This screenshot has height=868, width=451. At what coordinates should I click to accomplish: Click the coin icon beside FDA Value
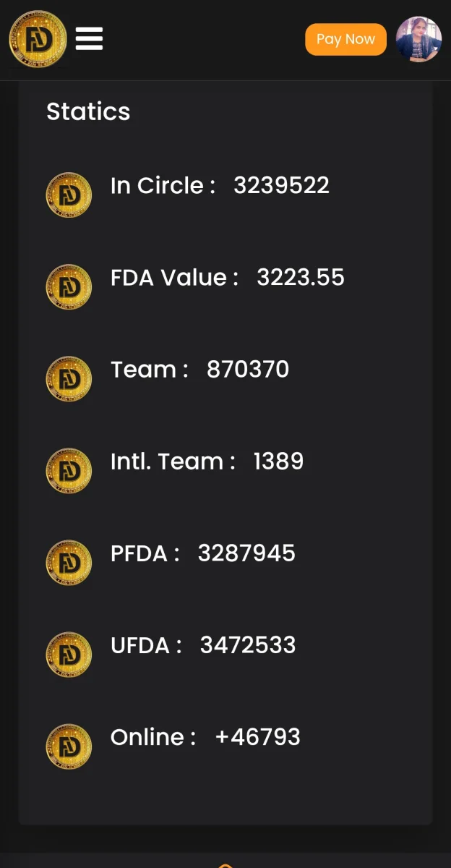[x=69, y=287]
